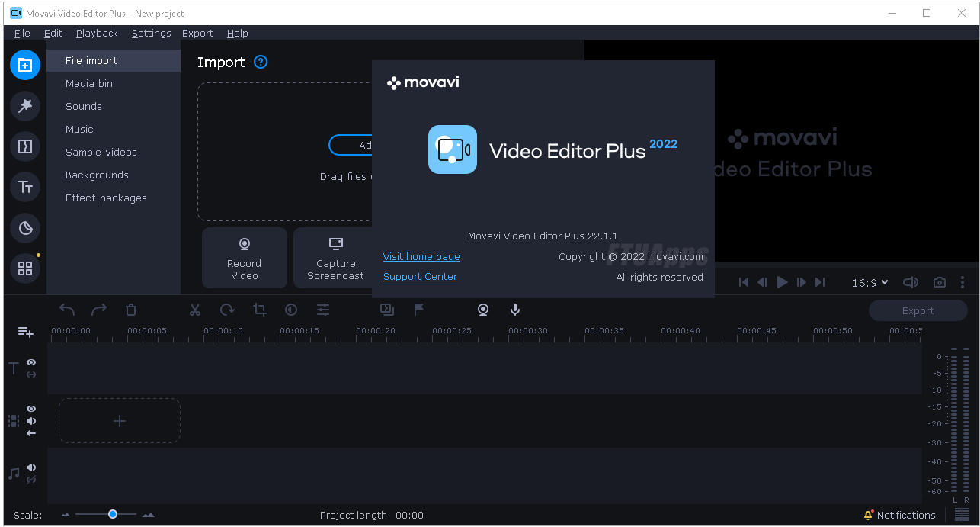Add a marker with flag icon
The width and height of the screenshot is (980, 527).
coord(418,309)
